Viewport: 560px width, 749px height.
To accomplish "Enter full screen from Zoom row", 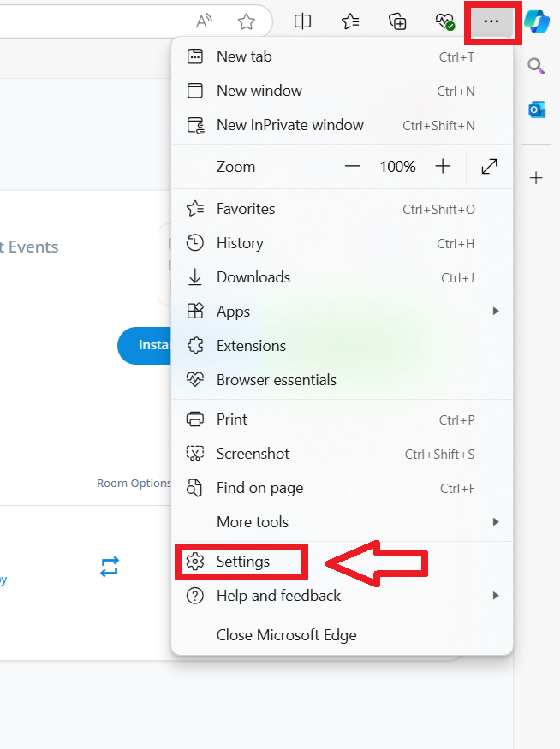I will click(490, 167).
